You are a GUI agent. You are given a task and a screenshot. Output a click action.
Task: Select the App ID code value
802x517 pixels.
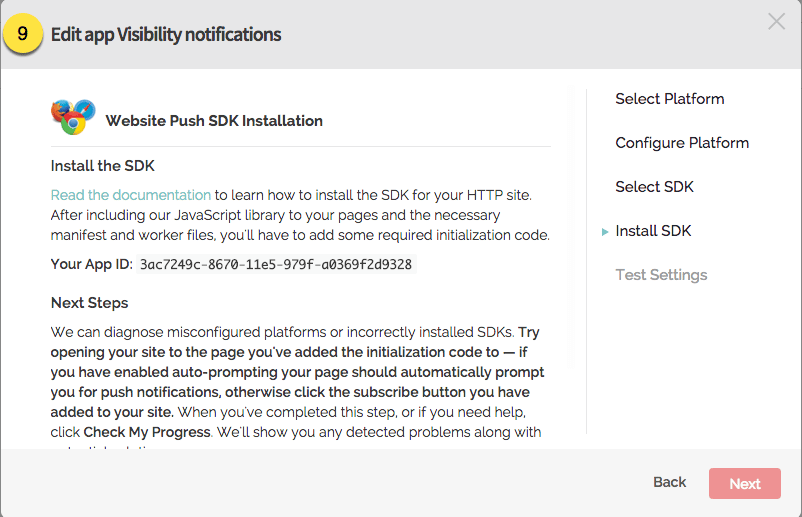pos(275,265)
